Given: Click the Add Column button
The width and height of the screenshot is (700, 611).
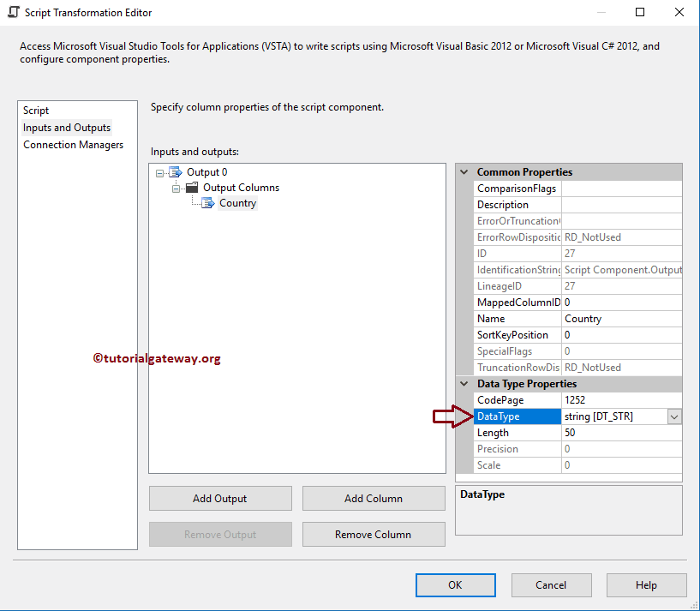Looking at the screenshot, I should point(374,498).
